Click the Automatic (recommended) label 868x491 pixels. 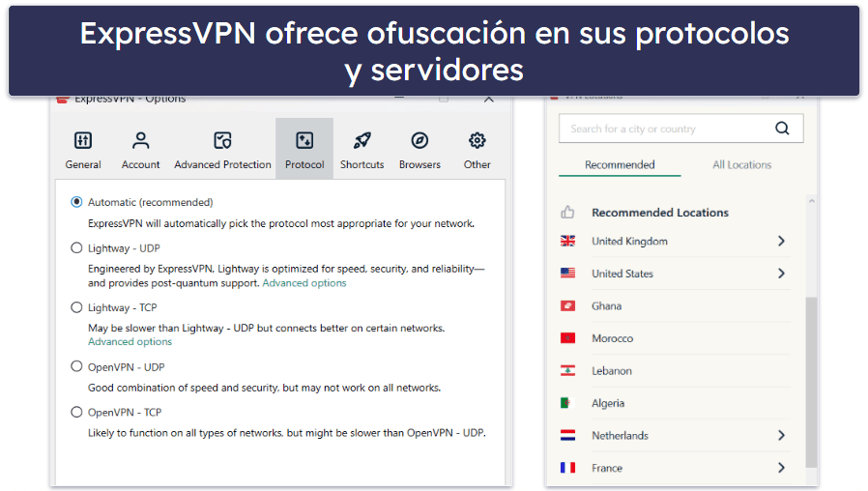[150, 202]
